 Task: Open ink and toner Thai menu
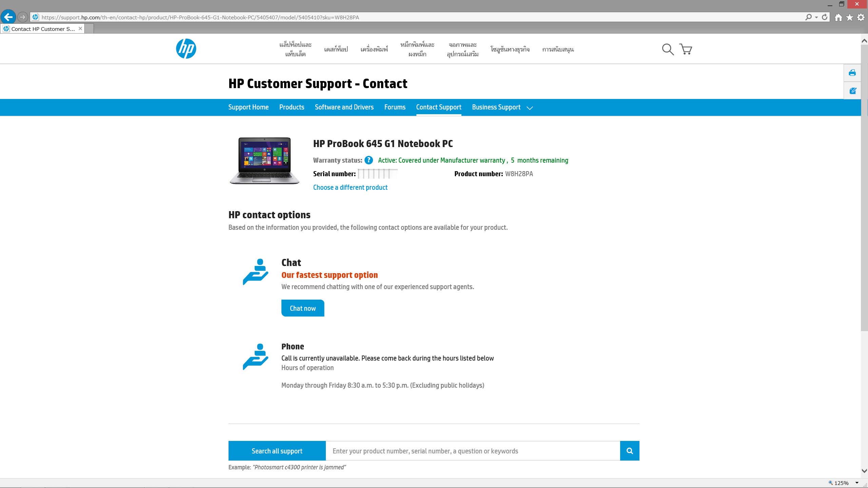[x=417, y=49]
